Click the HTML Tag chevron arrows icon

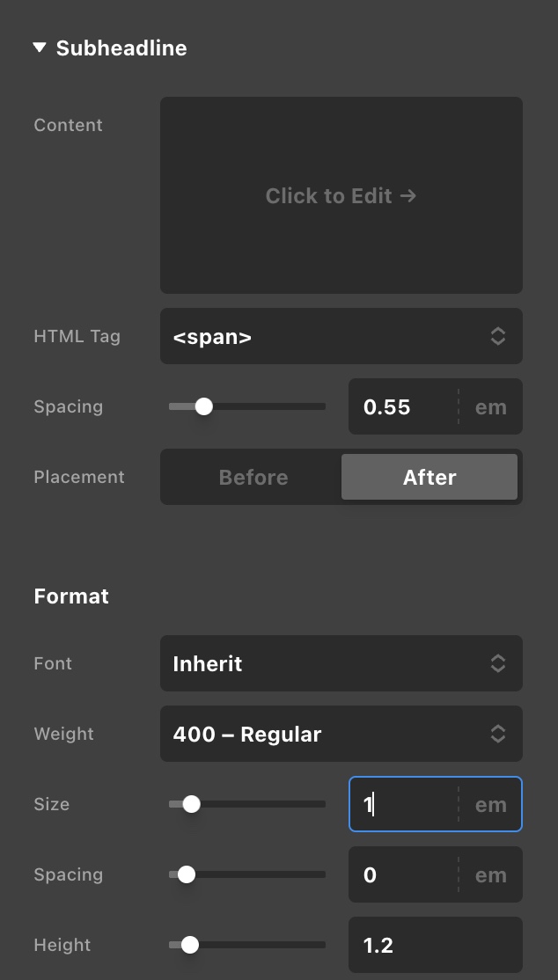[x=498, y=336]
